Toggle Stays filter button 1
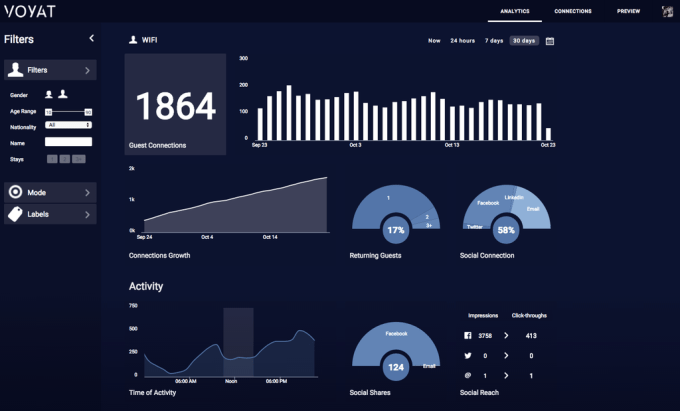Image resolution: width=680 pixels, height=411 pixels. (x=52, y=159)
